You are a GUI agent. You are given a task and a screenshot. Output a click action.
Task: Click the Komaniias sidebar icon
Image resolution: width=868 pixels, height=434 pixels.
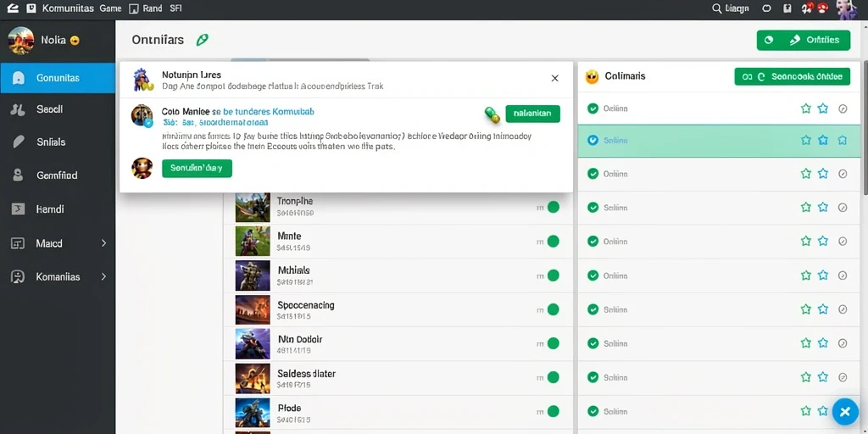coord(18,277)
